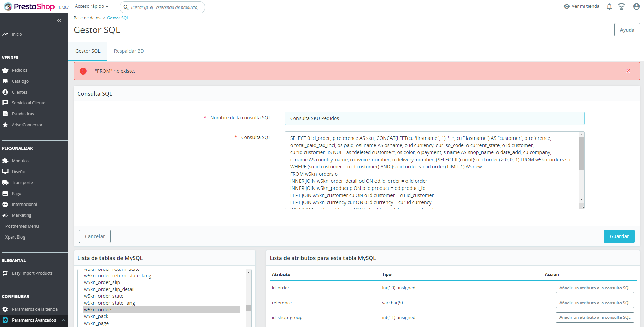Image resolution: width=644 pixels, height=327 pixels.
Task: Click the Pedidos basket icon
Action: tap(5, 70)
